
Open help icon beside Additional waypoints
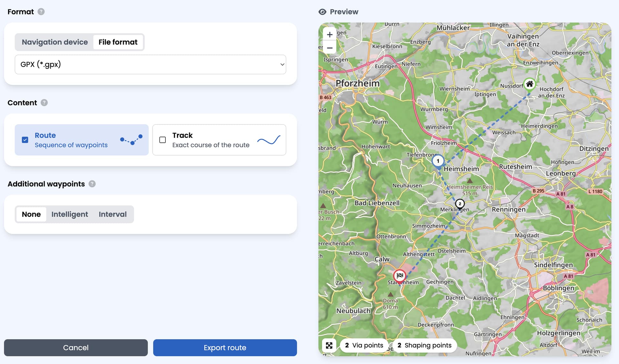pyautogui.click(x=92, y=184)
